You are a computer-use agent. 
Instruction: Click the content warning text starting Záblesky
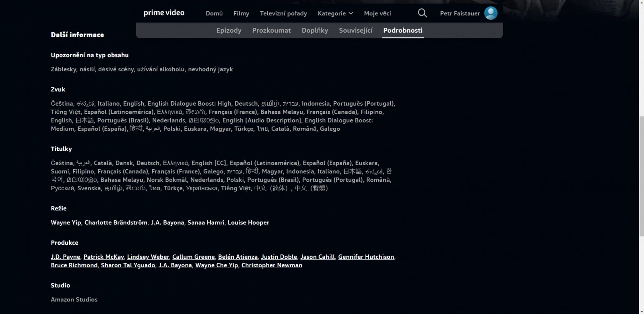point(142,69)
